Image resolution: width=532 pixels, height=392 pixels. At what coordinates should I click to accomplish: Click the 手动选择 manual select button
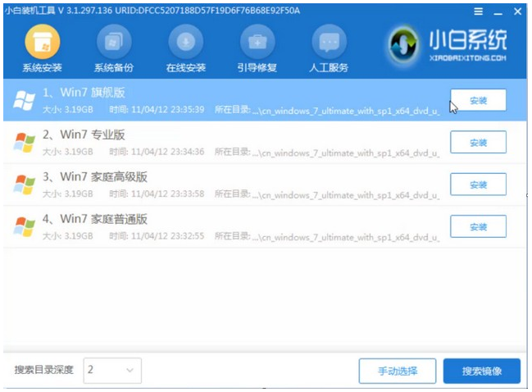(x=398, y=371)
